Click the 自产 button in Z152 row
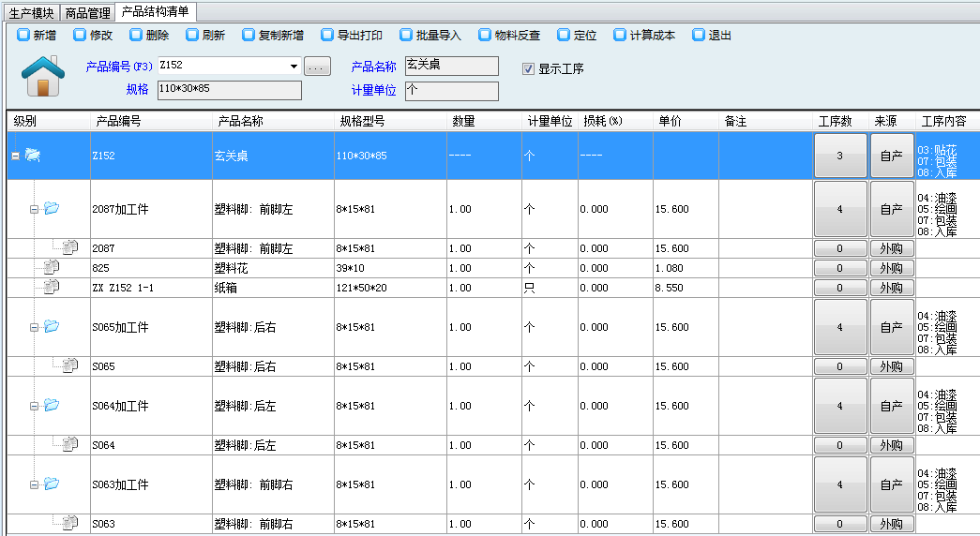 coord(891,156)
